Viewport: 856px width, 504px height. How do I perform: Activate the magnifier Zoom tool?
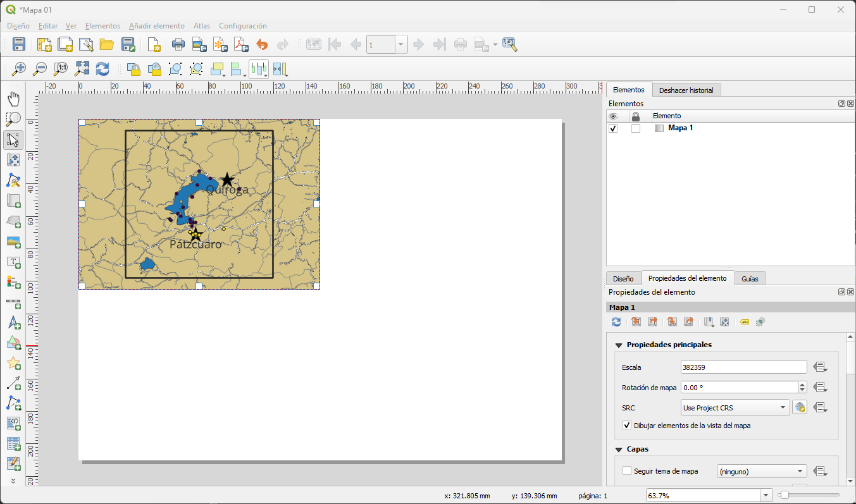(13, 119)
